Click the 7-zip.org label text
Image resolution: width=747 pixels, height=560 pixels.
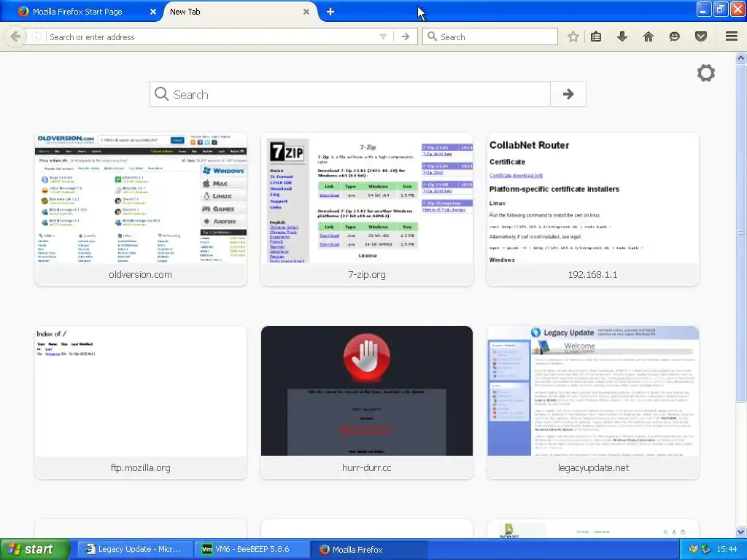(367, 275)
